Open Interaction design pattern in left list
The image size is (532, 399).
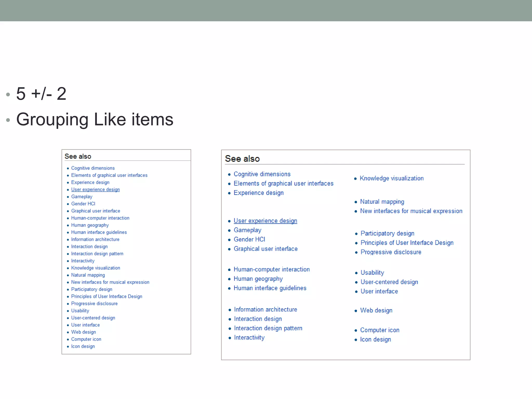pos(97,254)
